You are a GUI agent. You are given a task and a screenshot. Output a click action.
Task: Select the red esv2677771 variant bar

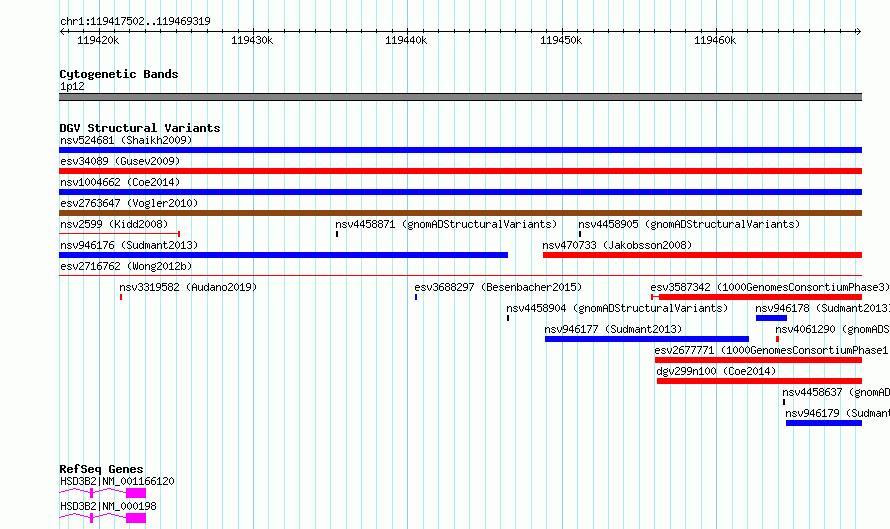coord(758,360)
